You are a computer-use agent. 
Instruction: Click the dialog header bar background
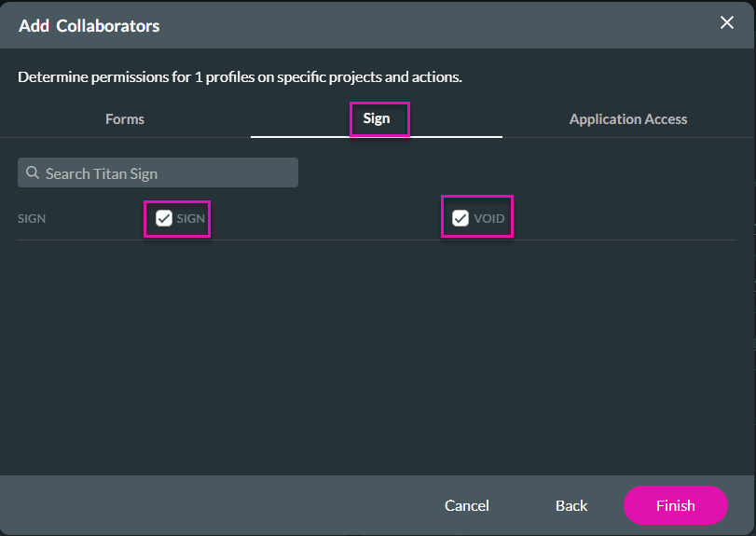click(419, 25)
